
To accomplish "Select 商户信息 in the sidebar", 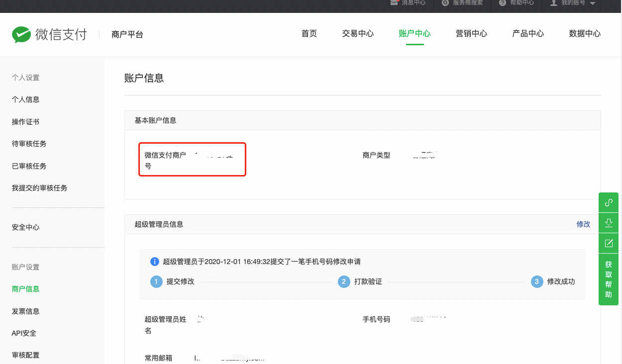I will (26, 289).
